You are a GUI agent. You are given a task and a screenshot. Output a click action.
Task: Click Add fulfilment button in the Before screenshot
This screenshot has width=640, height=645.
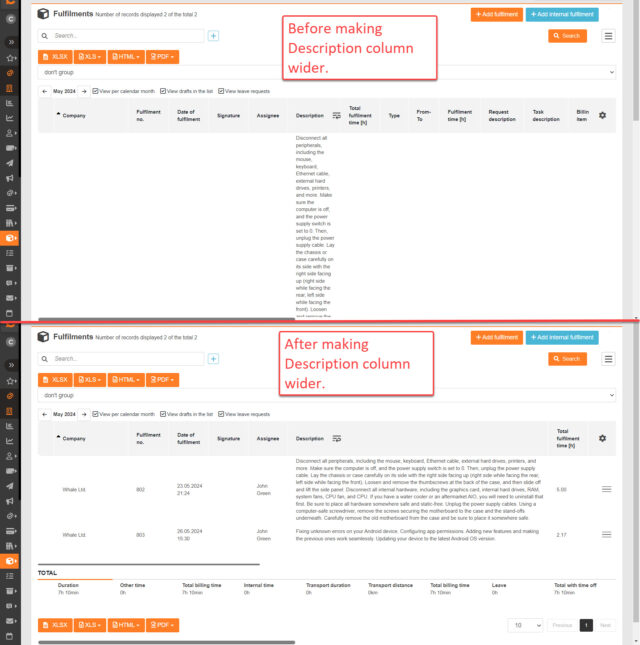pyautogui.click(x=496, y=14)
